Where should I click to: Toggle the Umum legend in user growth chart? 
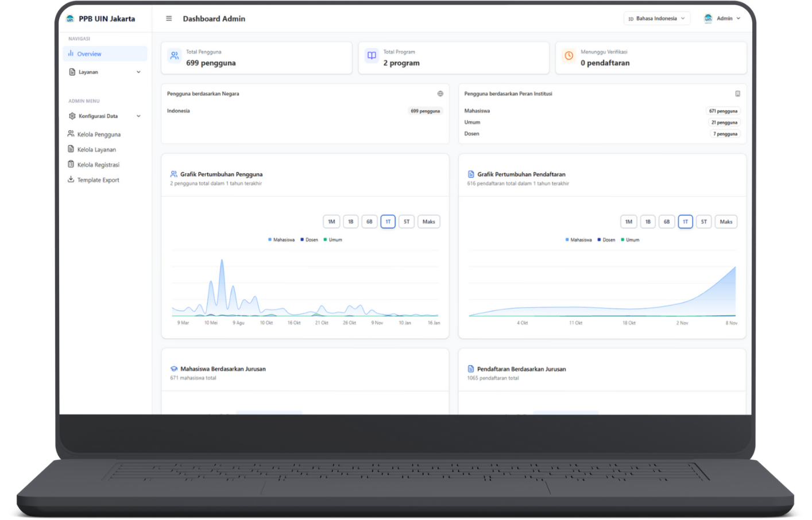click(x=332, y=239)
